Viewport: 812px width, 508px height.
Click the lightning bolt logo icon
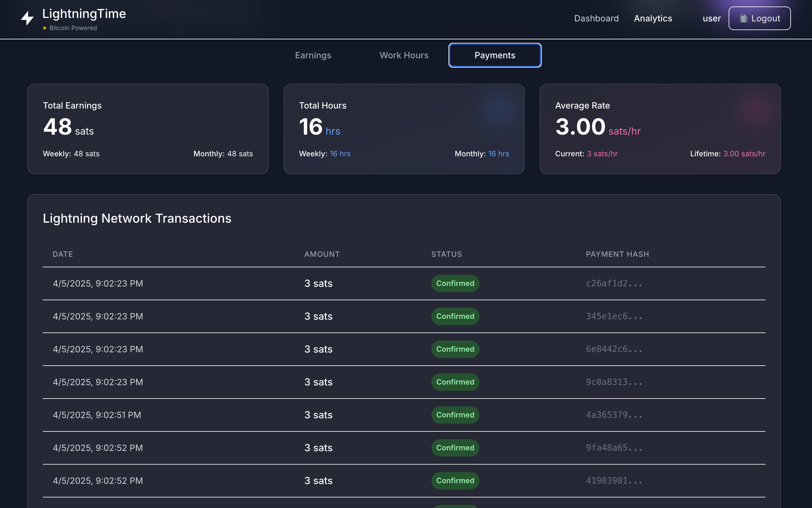(27, 19)
